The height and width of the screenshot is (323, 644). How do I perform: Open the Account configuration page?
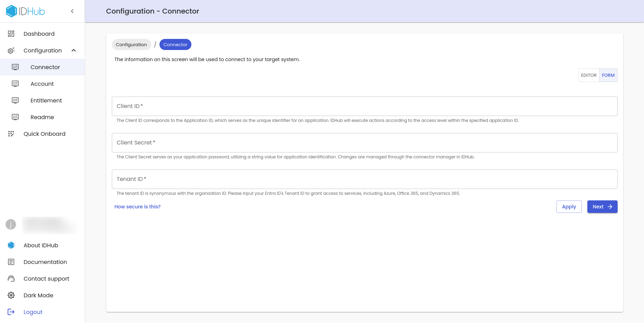click(42, 84)
